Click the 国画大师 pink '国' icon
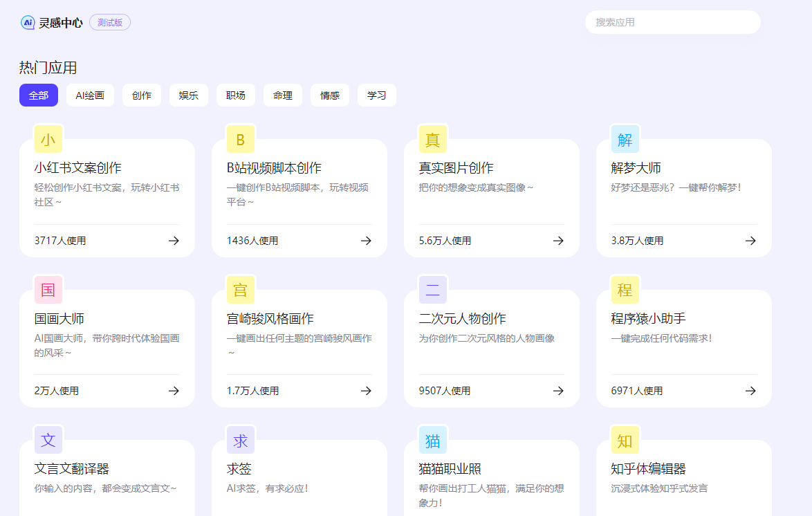Screen dimensions: 812x516 48,290
